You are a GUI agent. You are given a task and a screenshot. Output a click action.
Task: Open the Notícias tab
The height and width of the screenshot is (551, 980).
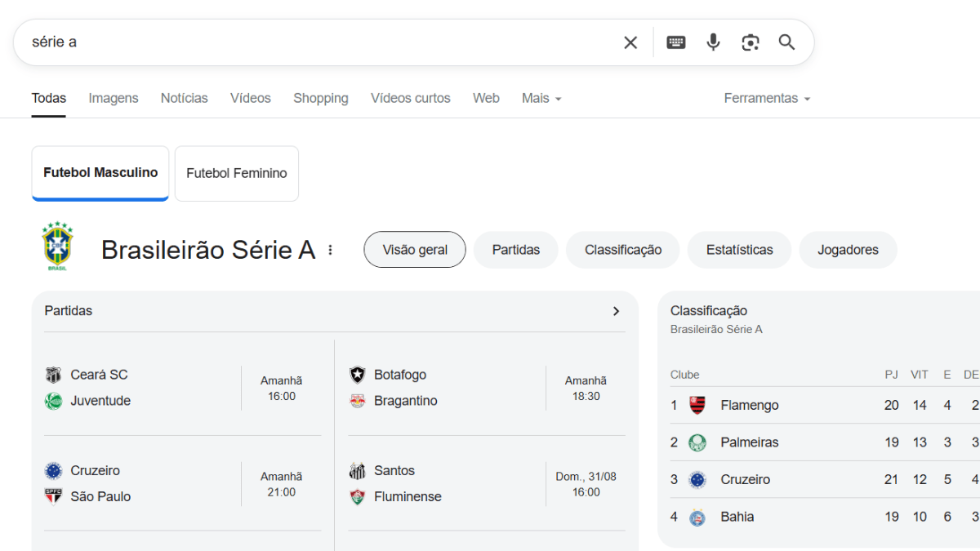(x=184, y=98)
